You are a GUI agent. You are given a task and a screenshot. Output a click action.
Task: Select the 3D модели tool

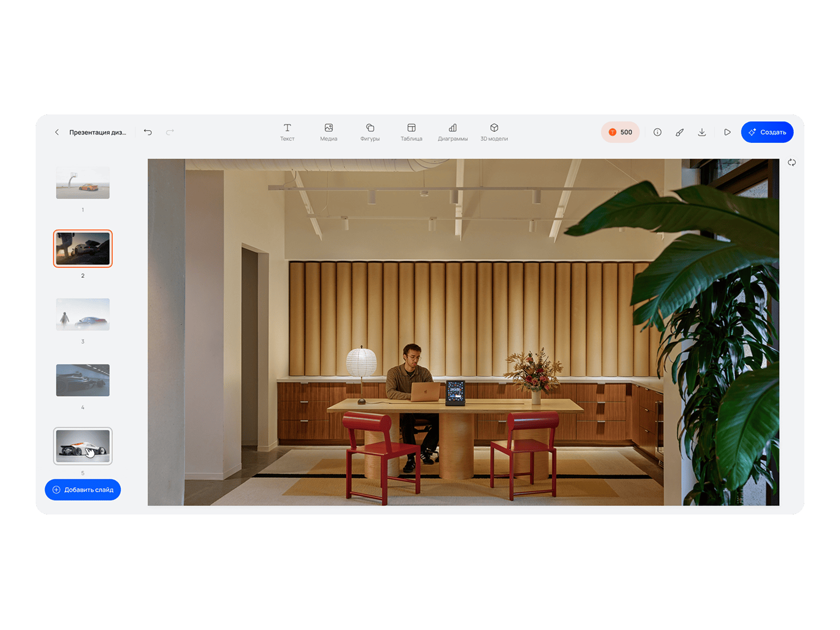point(494,132)
